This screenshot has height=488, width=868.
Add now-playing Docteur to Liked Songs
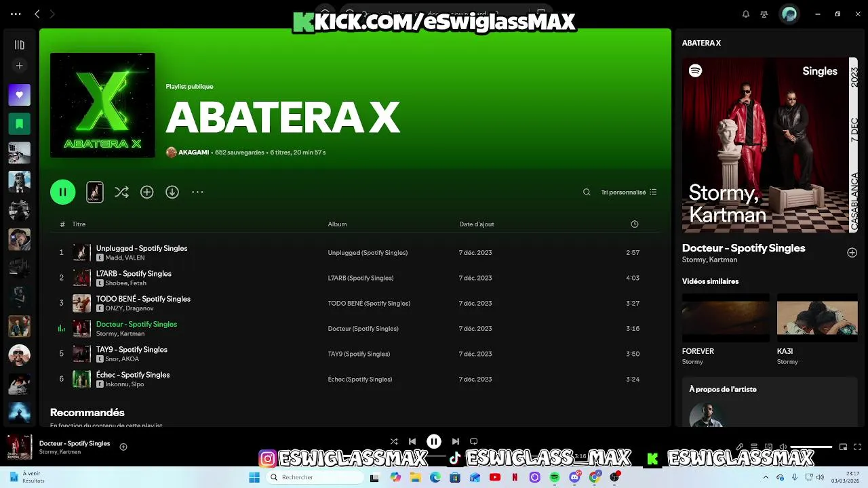click(x=123, y=447)
